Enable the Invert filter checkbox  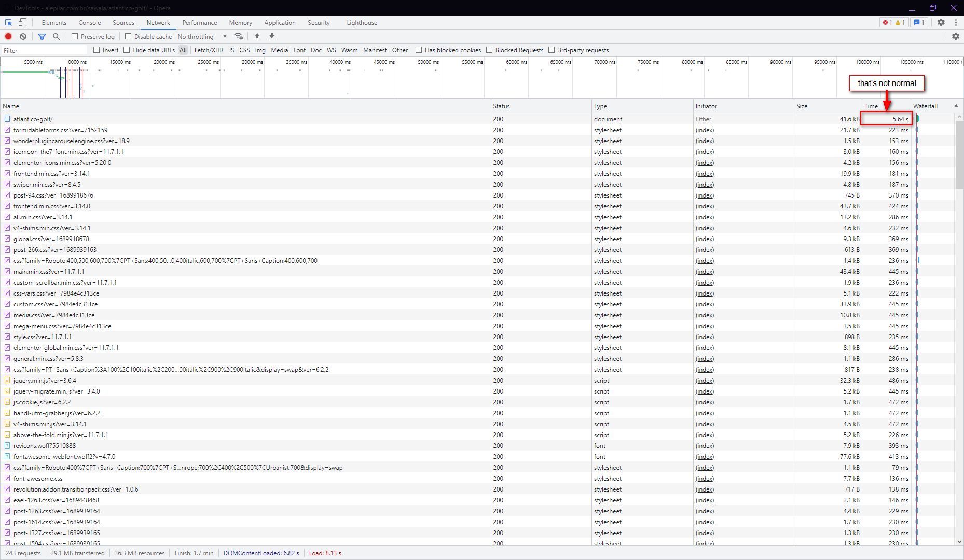click(x=97, y=50)
